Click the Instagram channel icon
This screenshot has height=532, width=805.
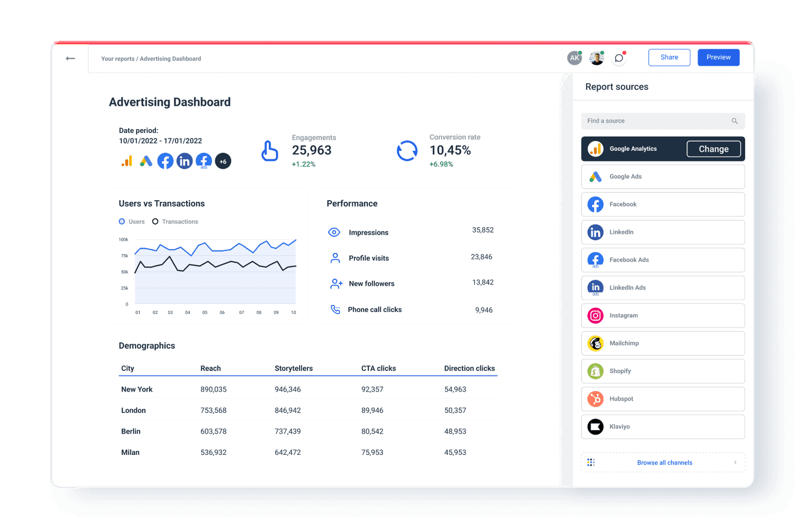[x=595, y=315]
